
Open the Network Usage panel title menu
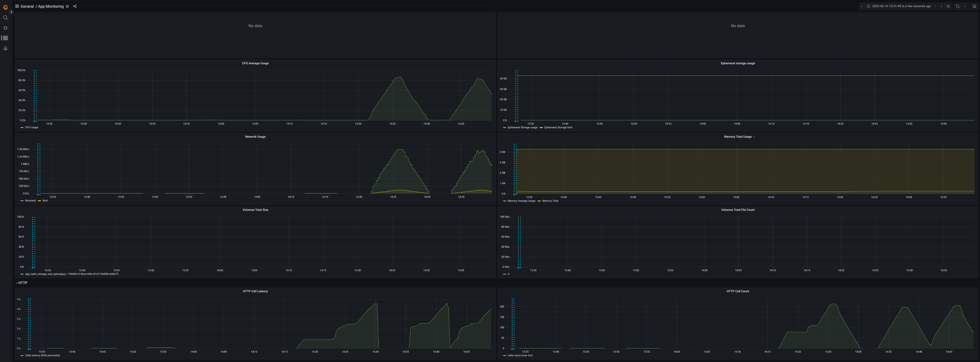pyautogui.click(x=255, y=137)
